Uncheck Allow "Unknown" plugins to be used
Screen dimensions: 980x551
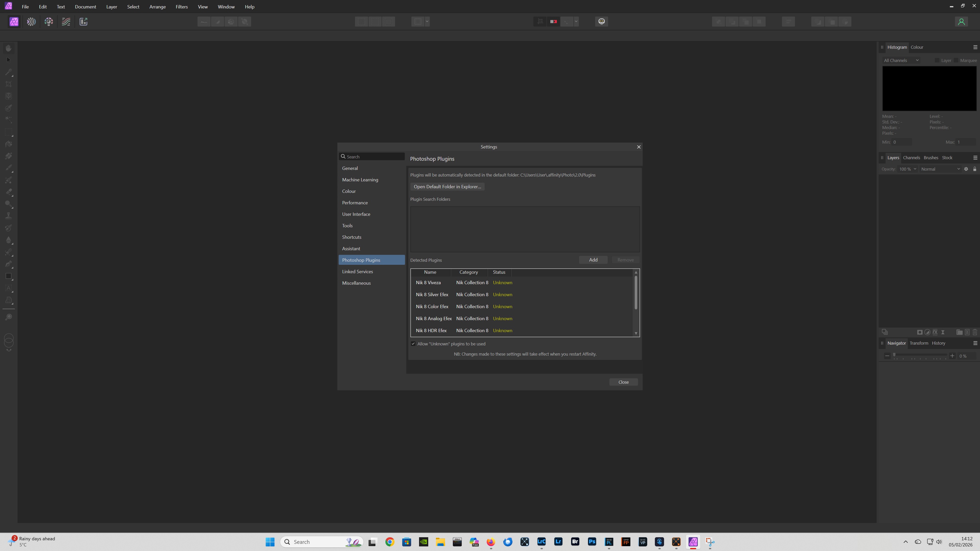[x=413, y=344]
